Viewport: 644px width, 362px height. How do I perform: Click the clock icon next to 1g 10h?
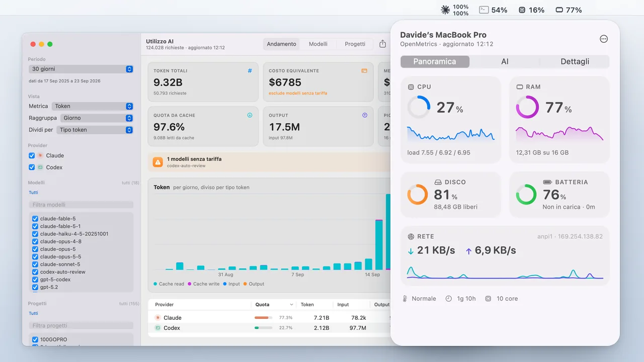[449, 299]
